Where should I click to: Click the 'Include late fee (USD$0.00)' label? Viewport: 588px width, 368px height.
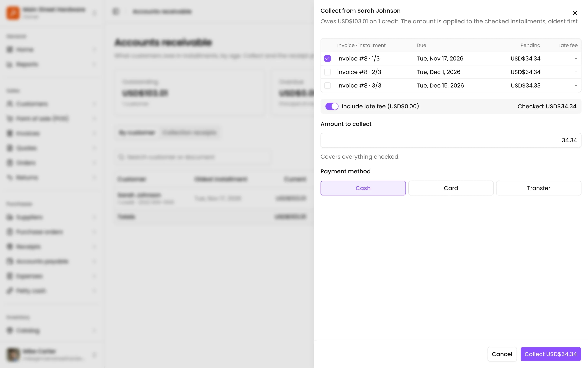(x=380, y=106)
